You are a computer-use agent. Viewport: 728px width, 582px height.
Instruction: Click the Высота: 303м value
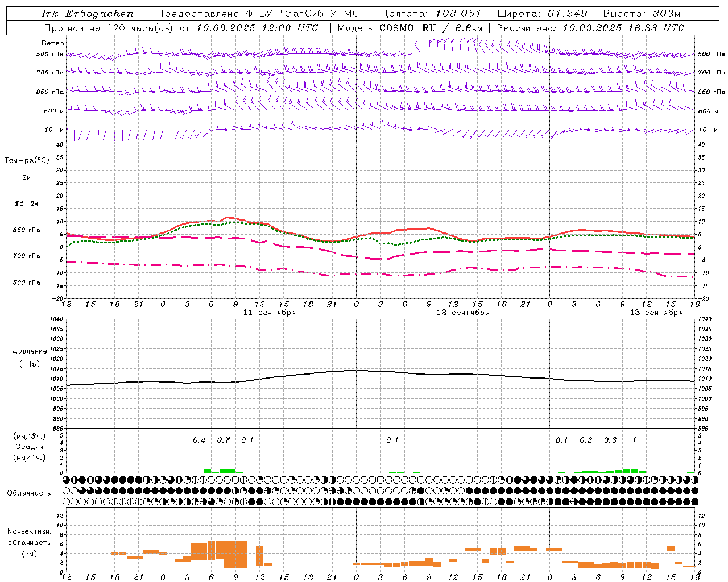pyautogui.click(x=642, y=14)
